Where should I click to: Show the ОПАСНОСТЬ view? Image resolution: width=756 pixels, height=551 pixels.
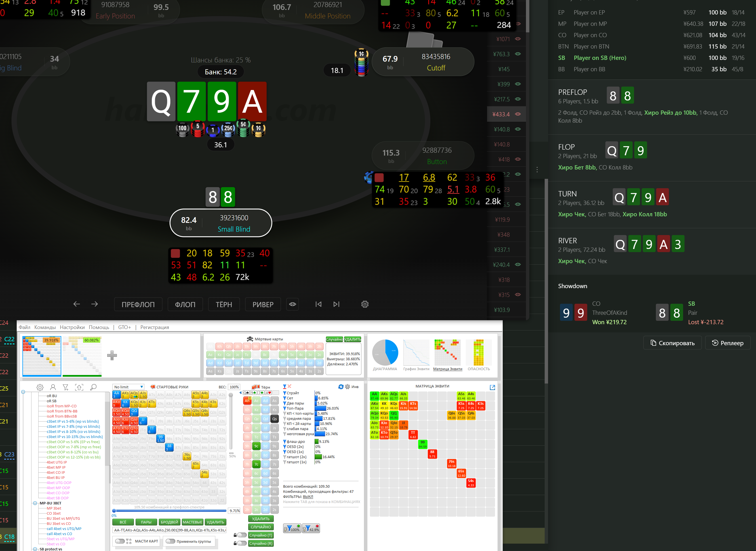479,355
